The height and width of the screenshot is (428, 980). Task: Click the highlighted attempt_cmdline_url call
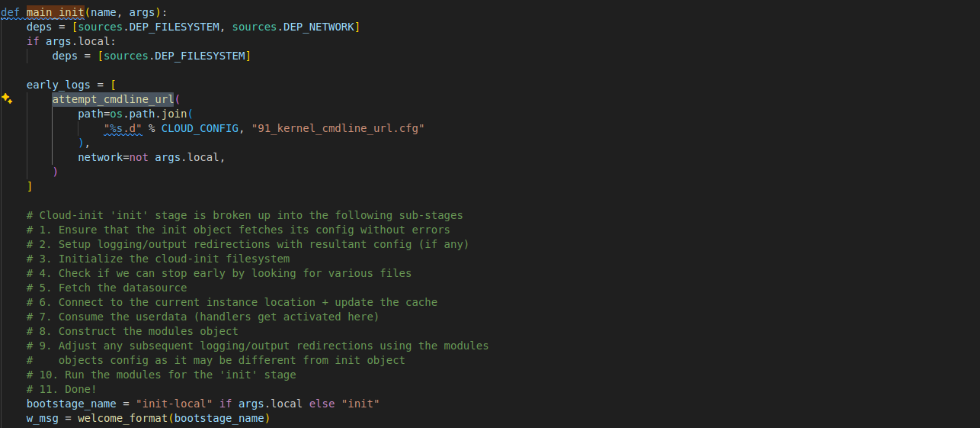click(113, 99)
